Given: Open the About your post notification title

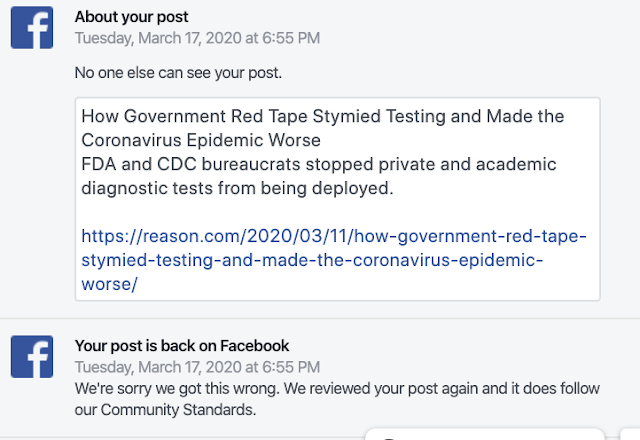Looking at the screenshot, I should tap(131, 18).
